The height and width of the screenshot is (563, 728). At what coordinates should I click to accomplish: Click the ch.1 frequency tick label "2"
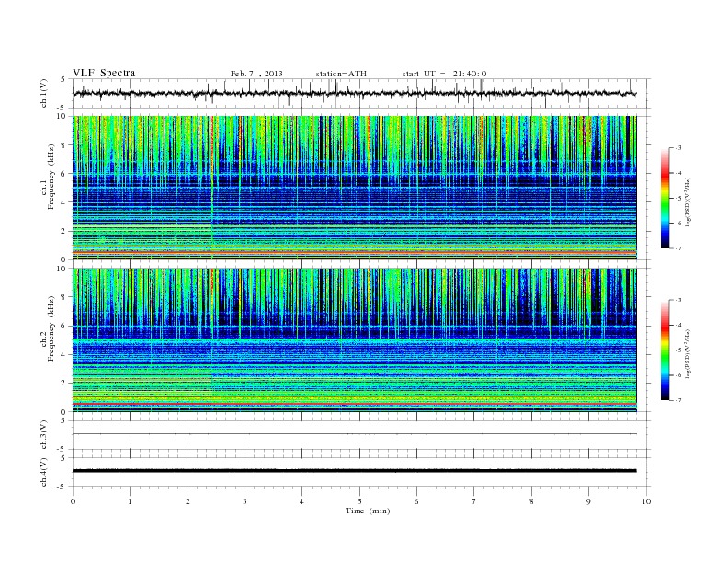[x=63, y=231]
